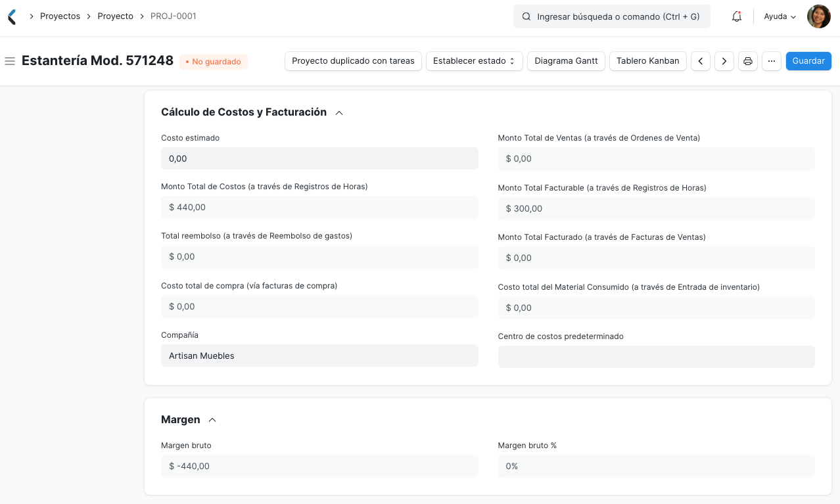Open user avatar profile menu
Viewport: 840px width, 504px height.
point(819,16)
